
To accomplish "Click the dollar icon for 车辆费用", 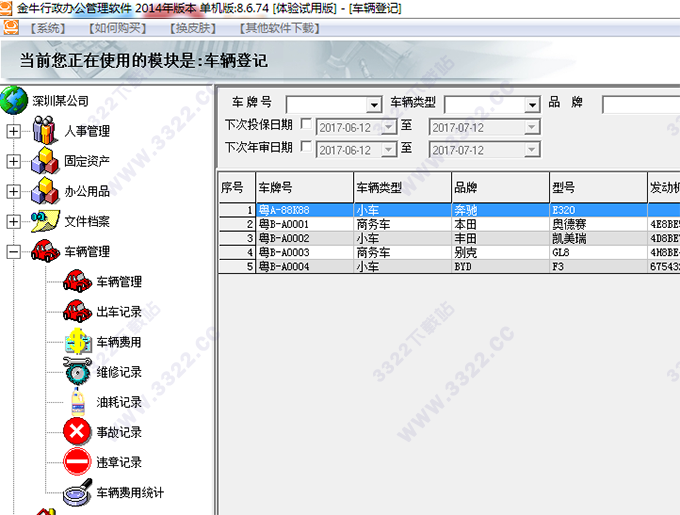I will tap(78, 341).
